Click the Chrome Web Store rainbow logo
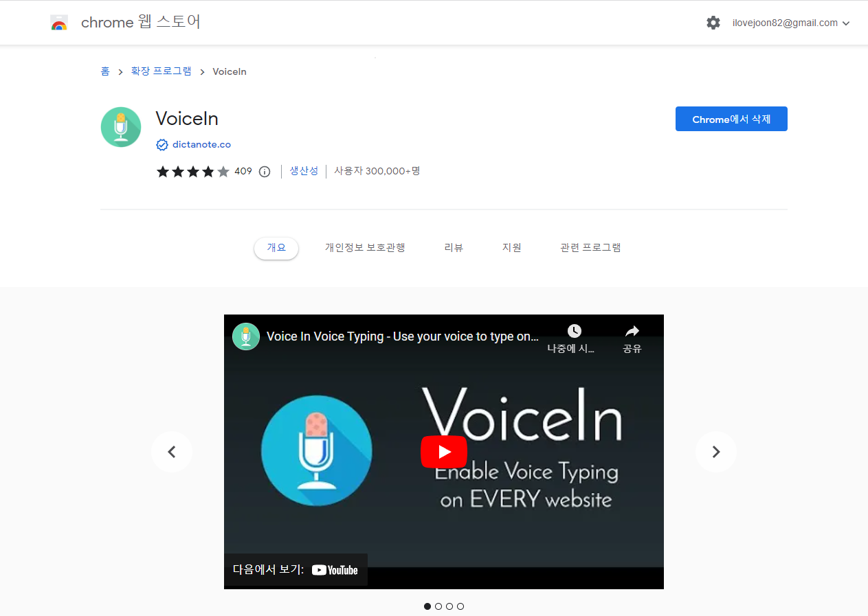This screenshot has height=616, width=868. pos(59,23)
